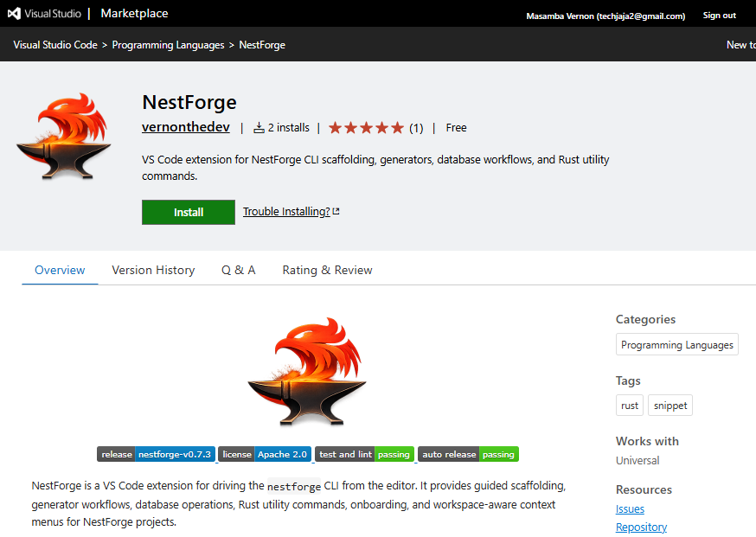The width and height of the screenshot is (756, 537).
Task: Click the Install button
Action: point(189,212)
